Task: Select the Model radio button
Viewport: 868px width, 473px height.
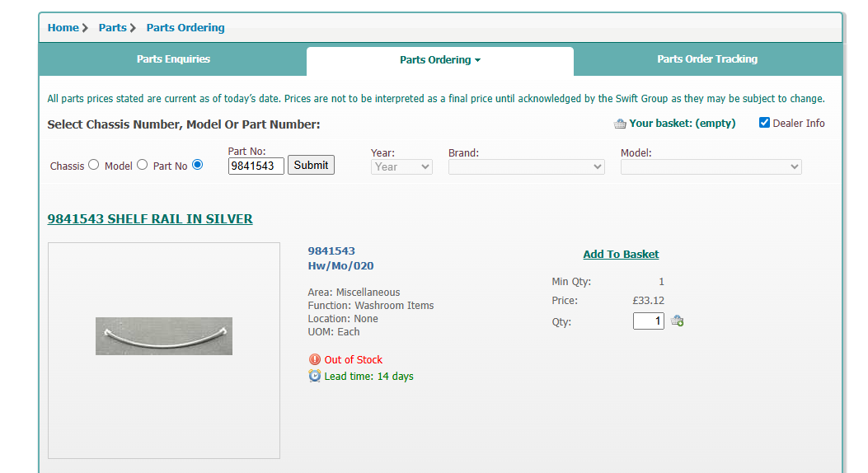Action: point(142,164)
